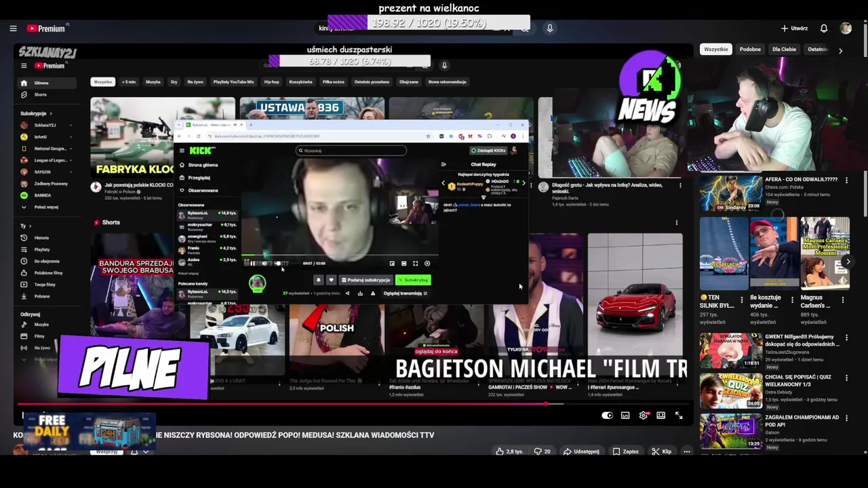Expand Subskrypcje section in recorded sidebar

click(36, 113)
